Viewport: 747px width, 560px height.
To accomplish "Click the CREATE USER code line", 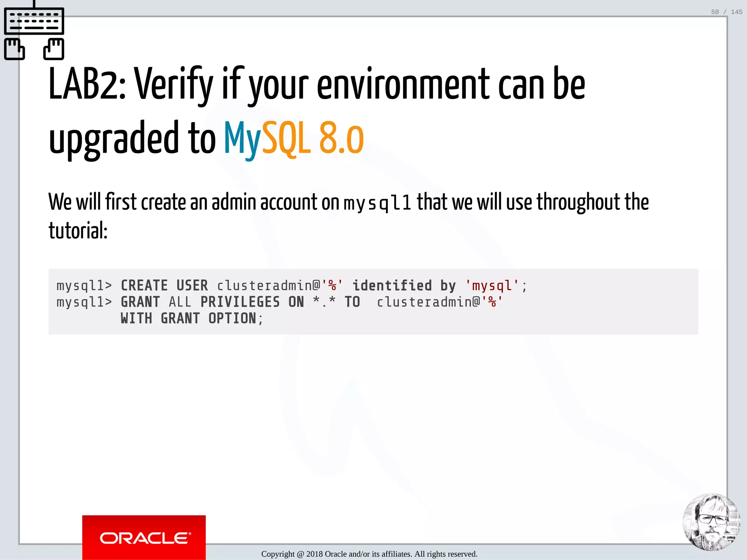I will pyautogui.click(x=291, y=285).
